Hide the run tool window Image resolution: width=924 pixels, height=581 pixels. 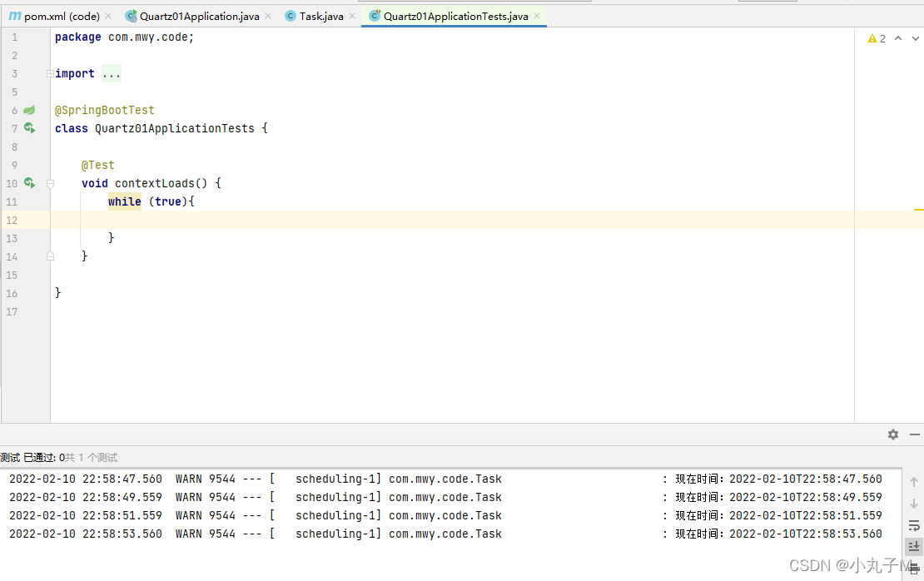pyautogui.click(x=915, y=435)
